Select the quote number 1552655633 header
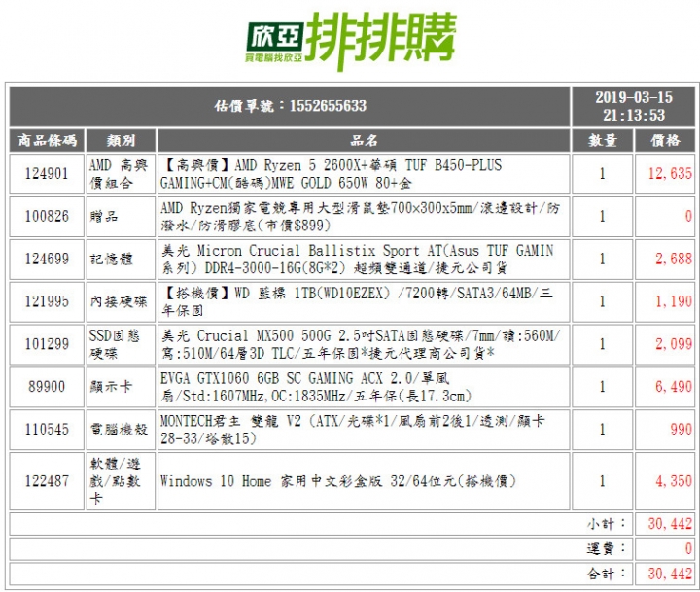Screen dimensions: 700x592 [x=290, y=106]
